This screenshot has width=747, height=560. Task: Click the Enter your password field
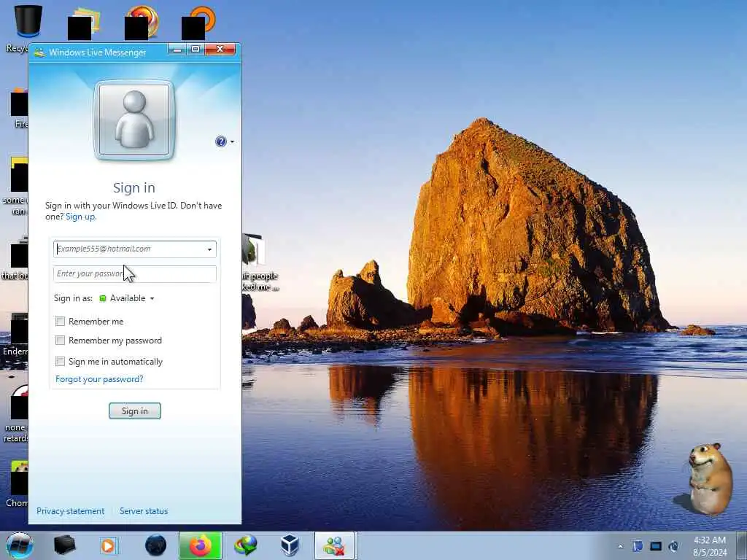tap(135, 274)
